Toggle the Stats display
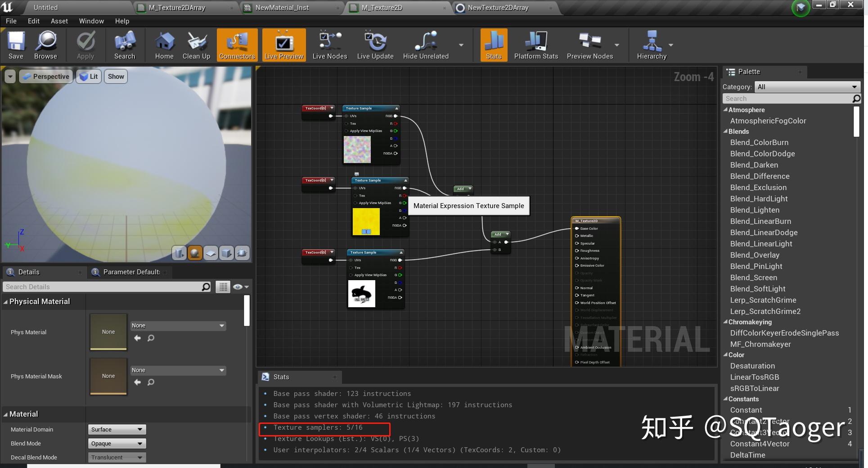This screenshot has width=868, height=468. (493, 45)
